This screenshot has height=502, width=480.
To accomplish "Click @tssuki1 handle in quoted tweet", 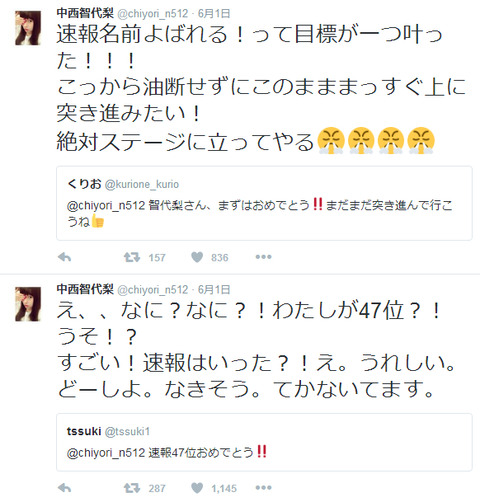I will click(127, 432).
